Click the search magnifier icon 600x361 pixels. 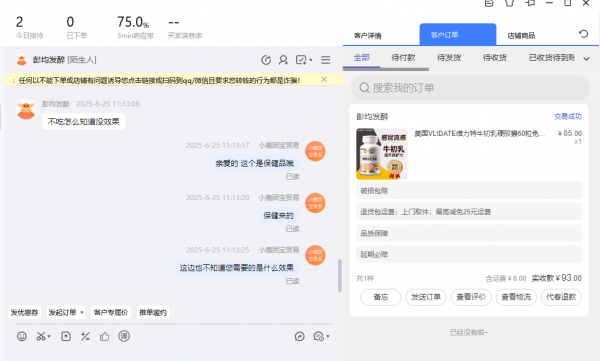[364, 88]
